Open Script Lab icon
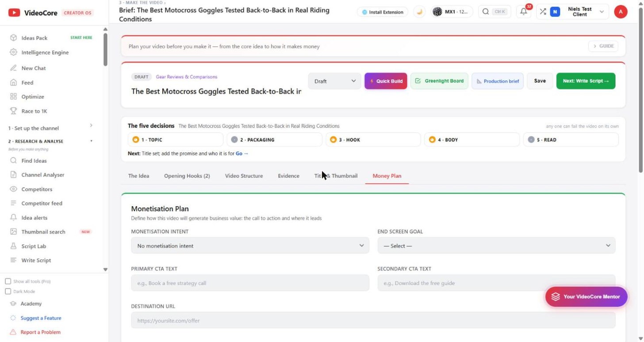The image size is (644, 342). point(14,246)
